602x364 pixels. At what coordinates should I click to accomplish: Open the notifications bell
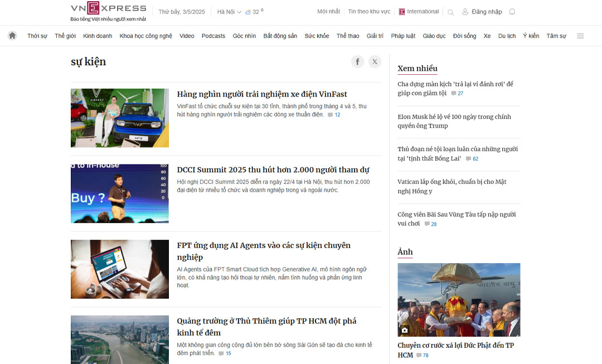pyautogui.click(x=512, y=12)
